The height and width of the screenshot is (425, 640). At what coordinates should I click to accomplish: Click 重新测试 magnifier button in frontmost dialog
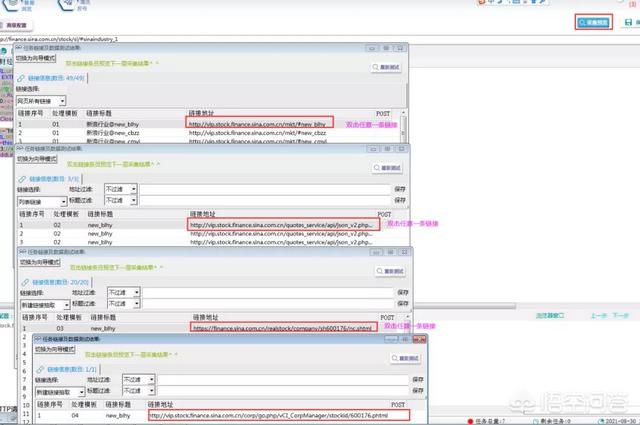pos(405,358)
